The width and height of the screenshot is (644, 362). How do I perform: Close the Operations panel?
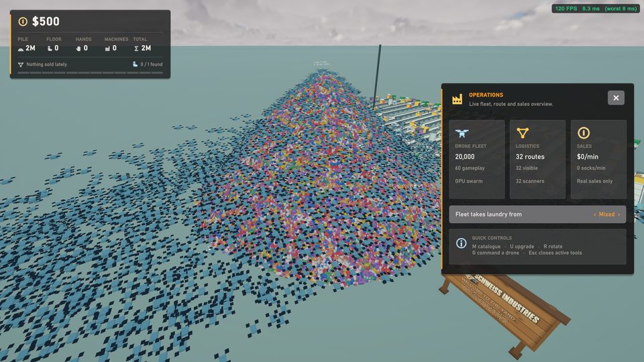click(616, 98)
